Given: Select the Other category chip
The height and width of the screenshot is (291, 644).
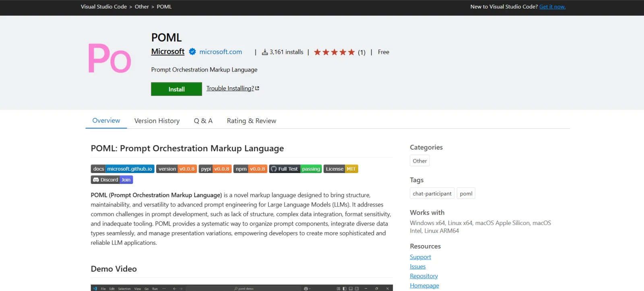Looking at the screenshot, I should point(420,161).
